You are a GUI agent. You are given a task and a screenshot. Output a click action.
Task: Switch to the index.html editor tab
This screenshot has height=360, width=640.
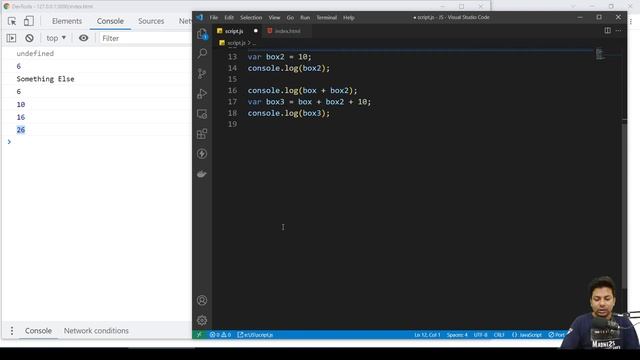287,31
